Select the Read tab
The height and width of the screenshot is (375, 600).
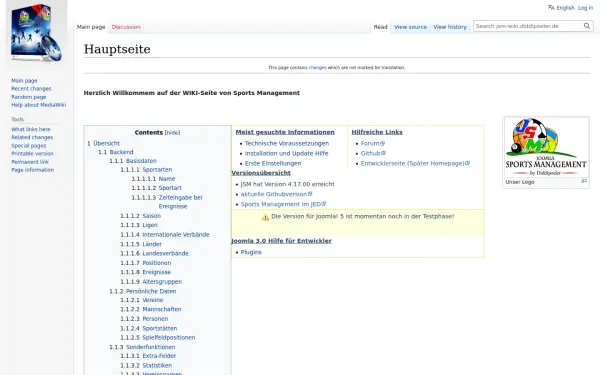(x=380, y=27)
